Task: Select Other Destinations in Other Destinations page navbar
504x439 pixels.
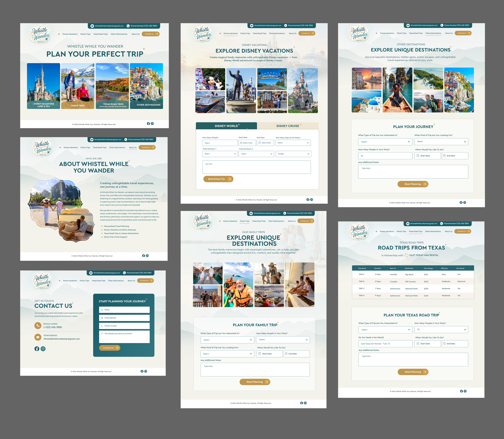Action: 433,33
